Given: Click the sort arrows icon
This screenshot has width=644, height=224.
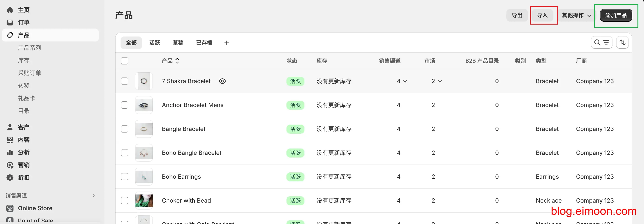Looking at the screenshot, I should click(622, 43).
